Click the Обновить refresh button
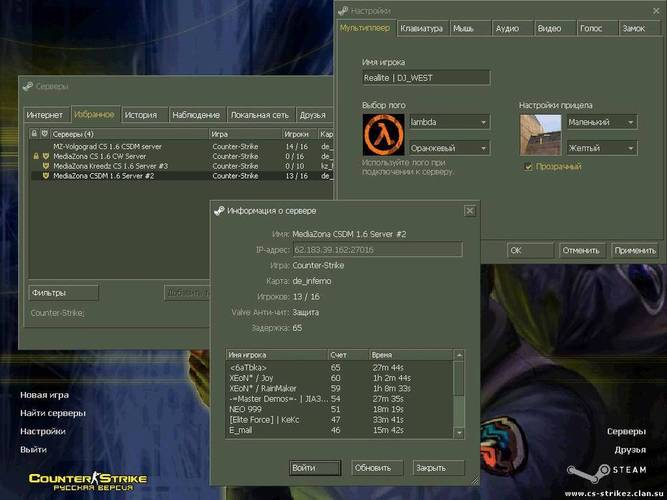The image size is (667, 500). click(x=373, y=468)
